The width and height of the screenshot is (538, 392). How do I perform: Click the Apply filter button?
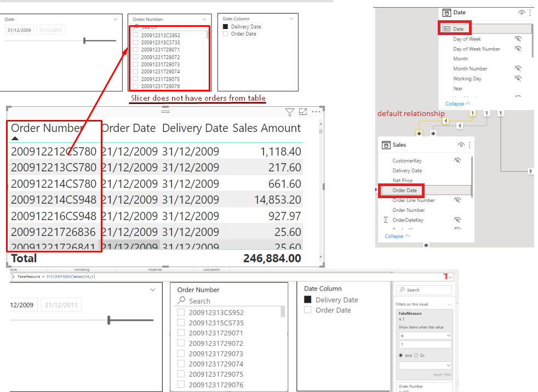coord(442,374)
